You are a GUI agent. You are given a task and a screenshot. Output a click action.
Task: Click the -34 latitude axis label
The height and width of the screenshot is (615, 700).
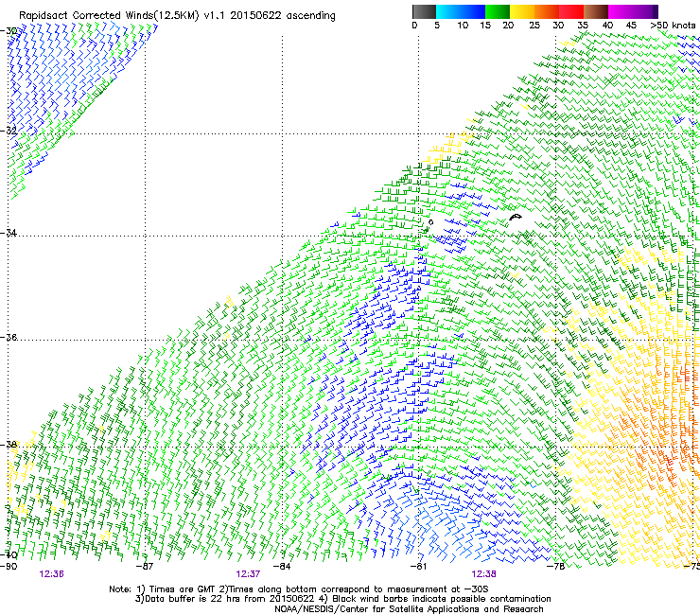coord(9,233)
